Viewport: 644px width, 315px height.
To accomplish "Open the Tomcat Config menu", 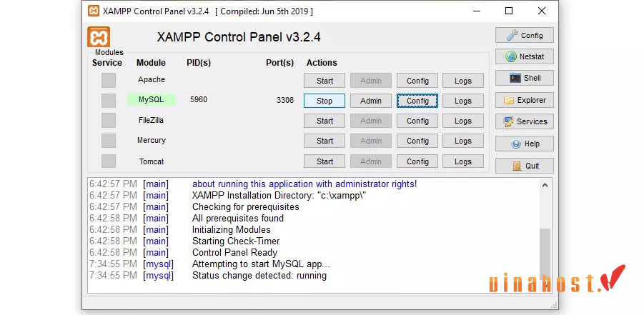I will click(417, 161).
